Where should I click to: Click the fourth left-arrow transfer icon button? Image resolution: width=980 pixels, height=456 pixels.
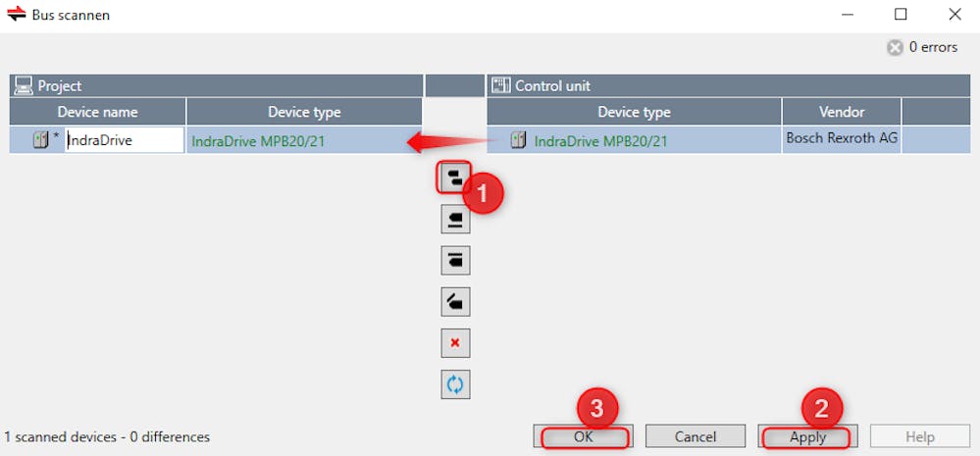pos(455,302)
